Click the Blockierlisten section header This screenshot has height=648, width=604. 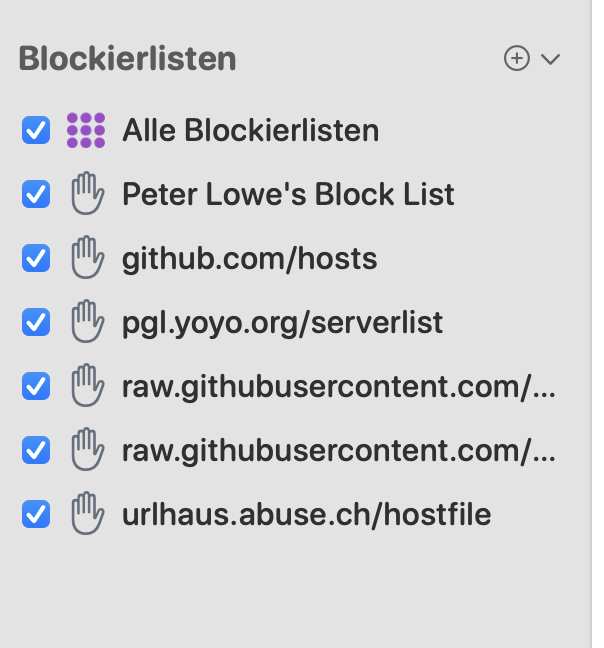[x=127, y=59]
